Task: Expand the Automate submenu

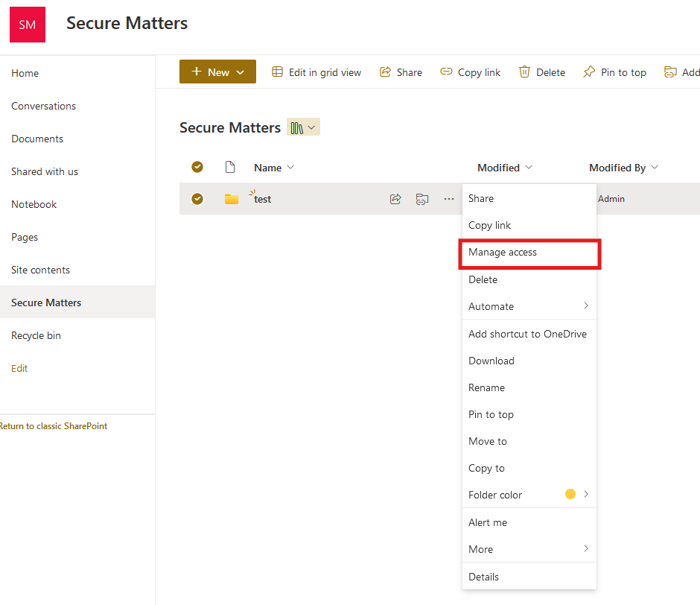Action: point(529,306)
